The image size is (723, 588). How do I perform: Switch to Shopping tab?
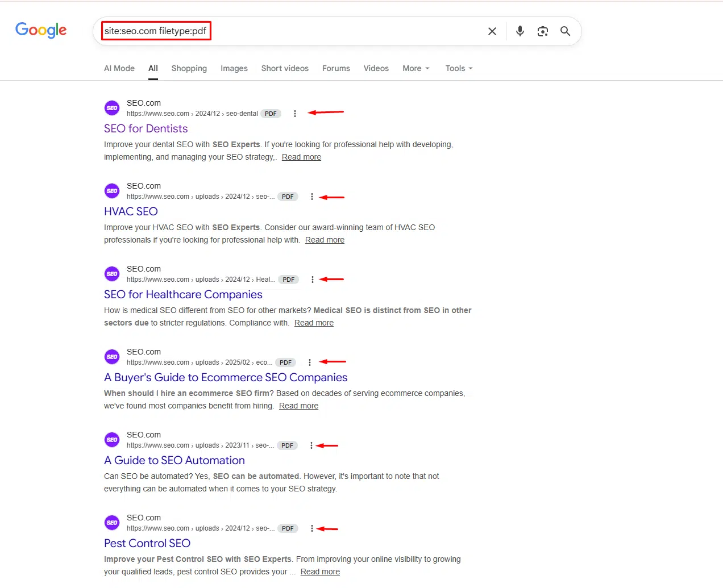click(x=189, y=68)
